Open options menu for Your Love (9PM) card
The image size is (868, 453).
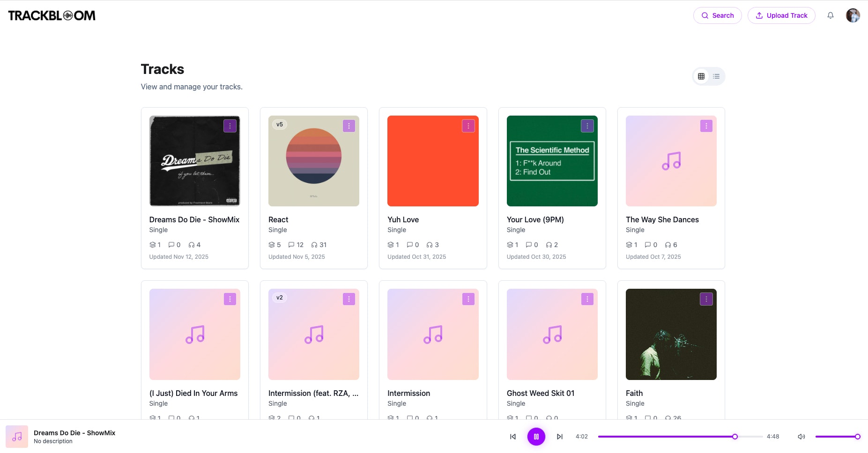(x=587, y=126)
